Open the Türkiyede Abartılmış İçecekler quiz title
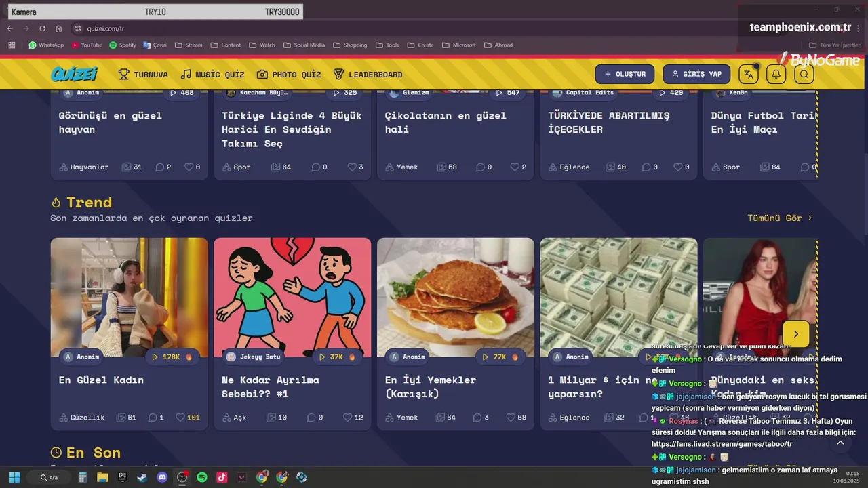This screenshot has width=868, height=488. (609, 122)
